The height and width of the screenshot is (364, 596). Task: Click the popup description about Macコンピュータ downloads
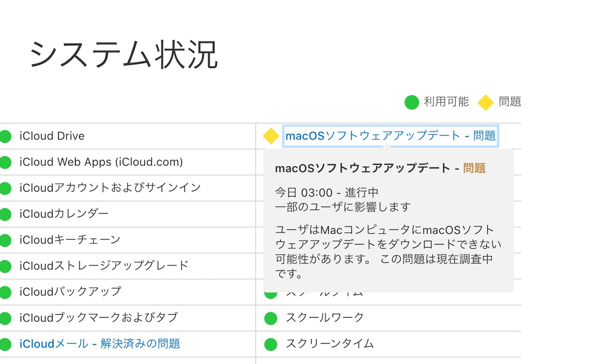click(x=388, y=252)
